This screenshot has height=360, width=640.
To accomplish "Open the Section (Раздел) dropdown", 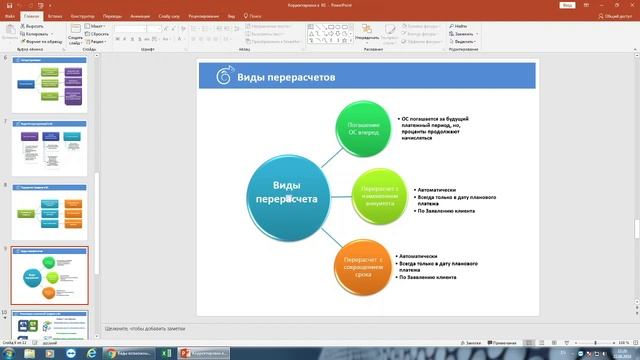I will click(x=96, y=42).
